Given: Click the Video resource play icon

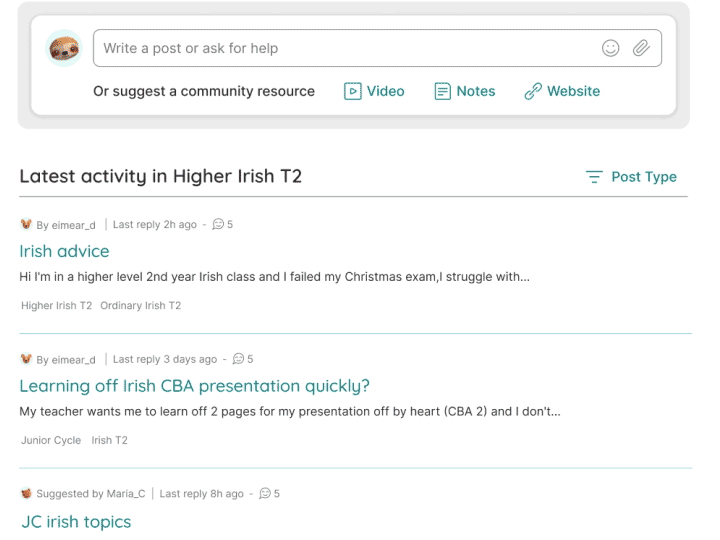Looking at the screenshot, I should click(352, 91).
